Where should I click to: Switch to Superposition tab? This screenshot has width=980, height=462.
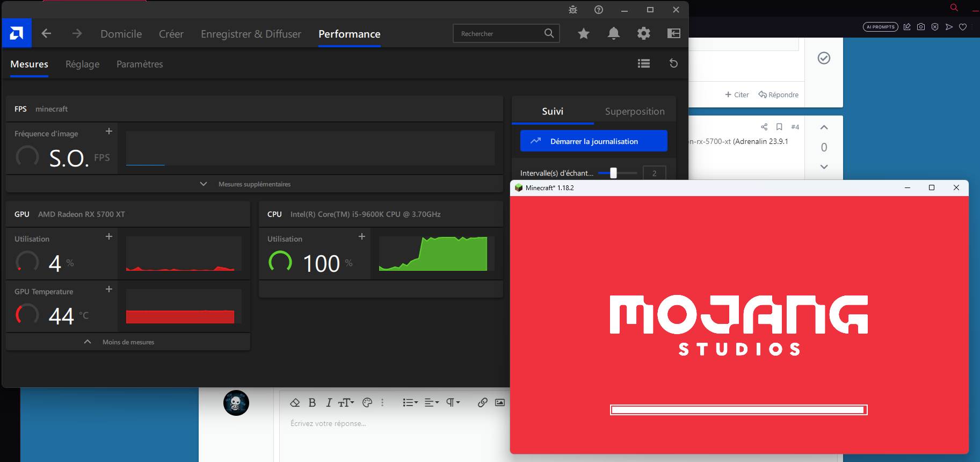point(635,111)
